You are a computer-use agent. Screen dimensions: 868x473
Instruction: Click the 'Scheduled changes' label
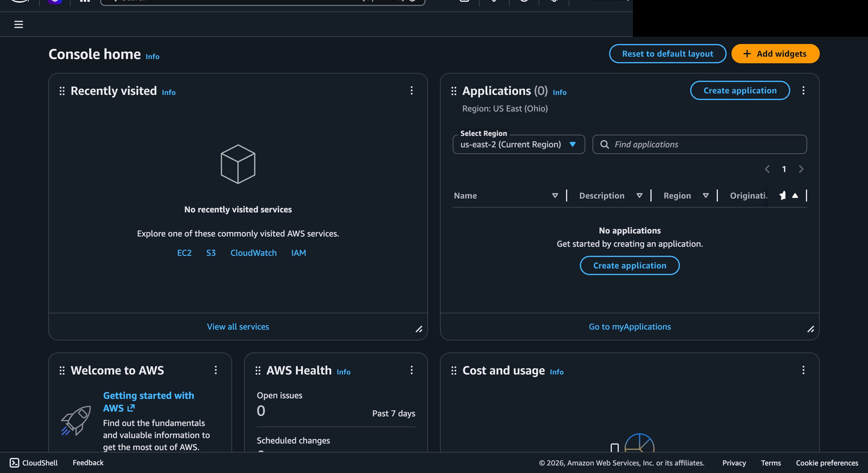coord(294,440)
